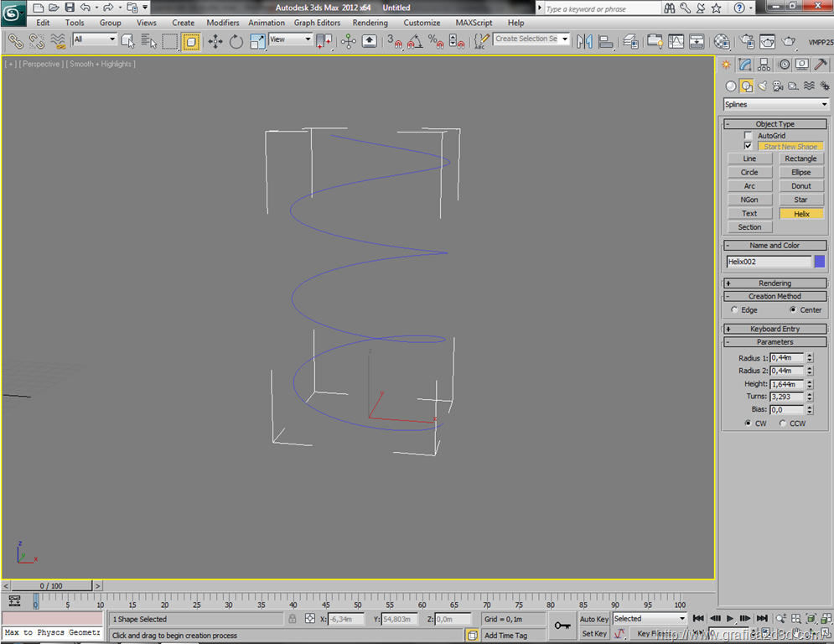Click the Align tool icon

click(x=605, y=41)
